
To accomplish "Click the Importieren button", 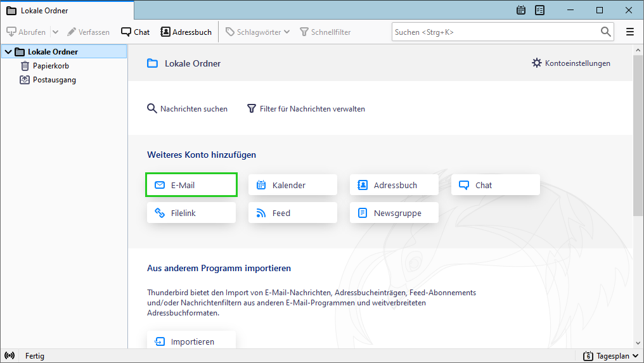I will [191, 341].
